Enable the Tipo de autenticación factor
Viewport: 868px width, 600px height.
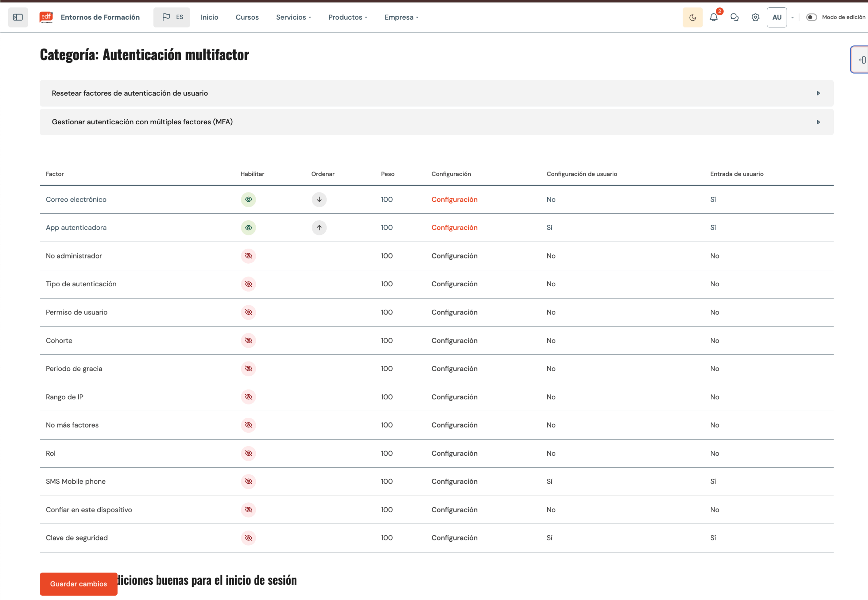248,284
